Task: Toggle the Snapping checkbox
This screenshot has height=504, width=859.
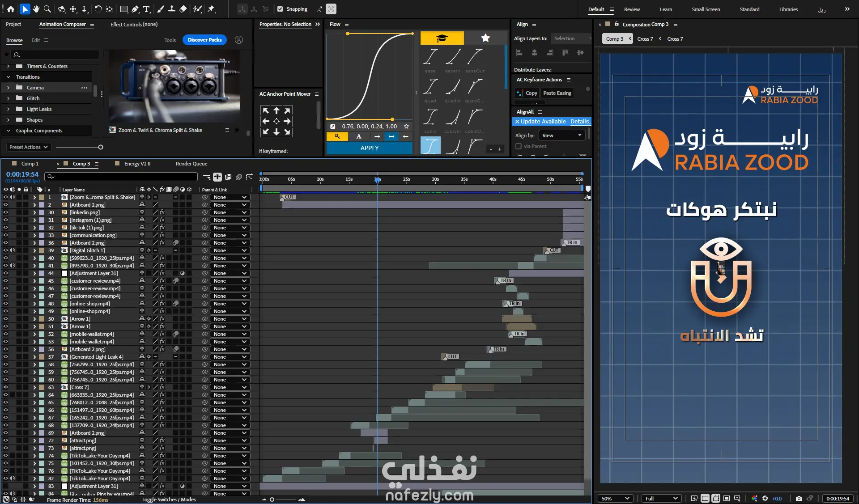Action: point(280,9)
